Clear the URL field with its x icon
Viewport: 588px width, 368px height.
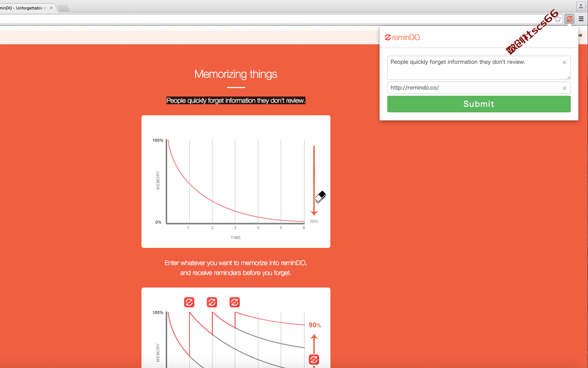[x=565, y=88]
